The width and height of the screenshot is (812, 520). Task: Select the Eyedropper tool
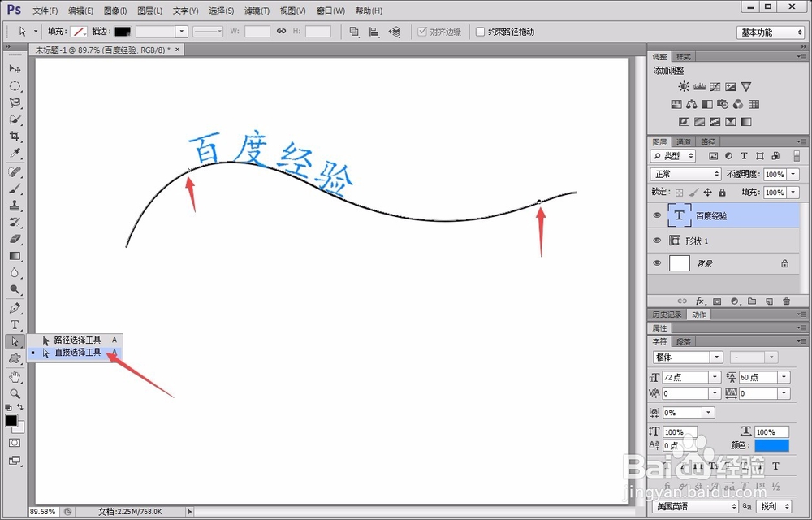point(15,154)
